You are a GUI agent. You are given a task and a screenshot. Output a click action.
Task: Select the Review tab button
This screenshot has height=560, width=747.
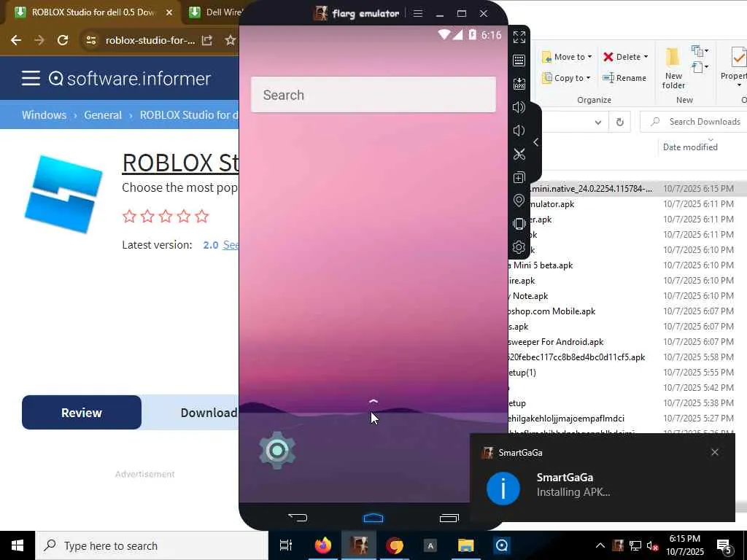pos(82,413)
